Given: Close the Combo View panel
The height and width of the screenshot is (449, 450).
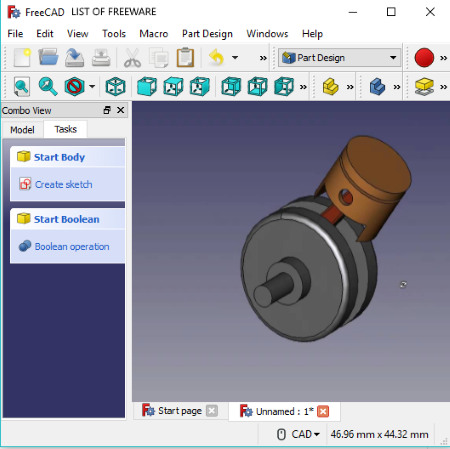Looking at the screenshot, I should [x=121, y=110].
